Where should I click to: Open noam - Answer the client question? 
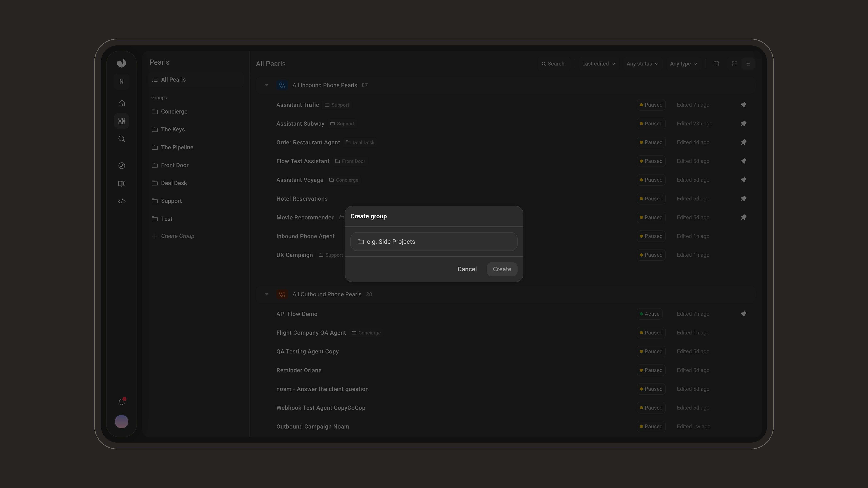click(322, 389)
